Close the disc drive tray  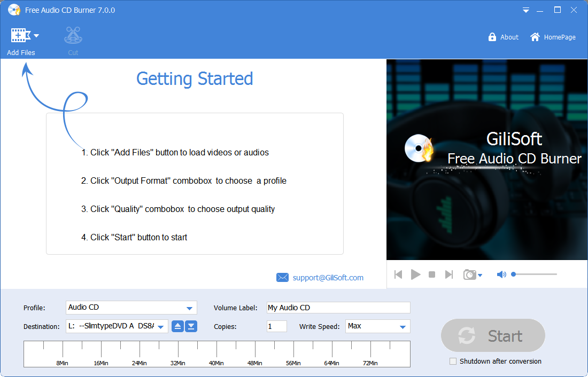coord(191,326)
